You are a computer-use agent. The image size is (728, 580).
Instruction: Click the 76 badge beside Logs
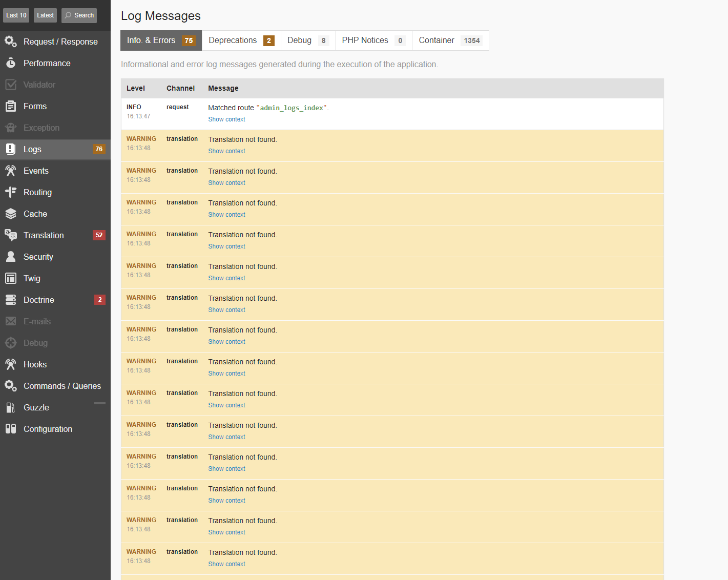click(x=99, y=149)
